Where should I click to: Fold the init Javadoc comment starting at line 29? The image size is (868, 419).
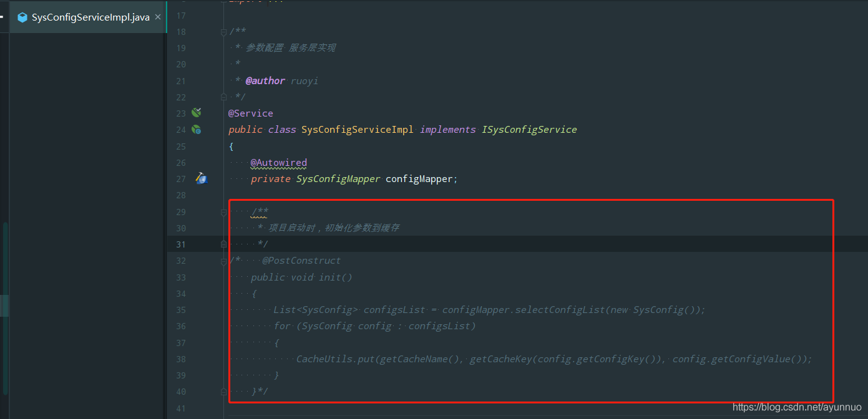click(224, 212)
